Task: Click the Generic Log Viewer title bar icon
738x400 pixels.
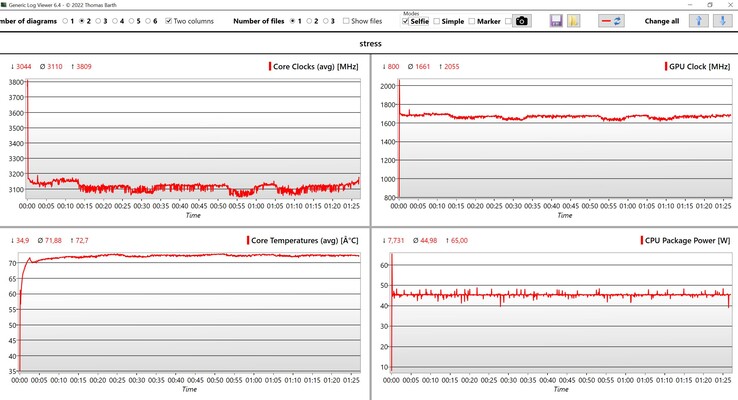Action: (x=5, y=6)
